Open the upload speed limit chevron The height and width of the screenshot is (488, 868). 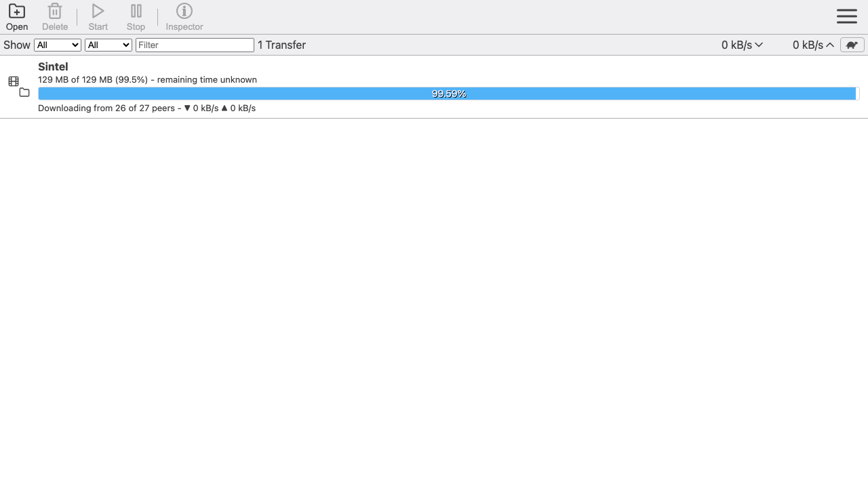830,45
